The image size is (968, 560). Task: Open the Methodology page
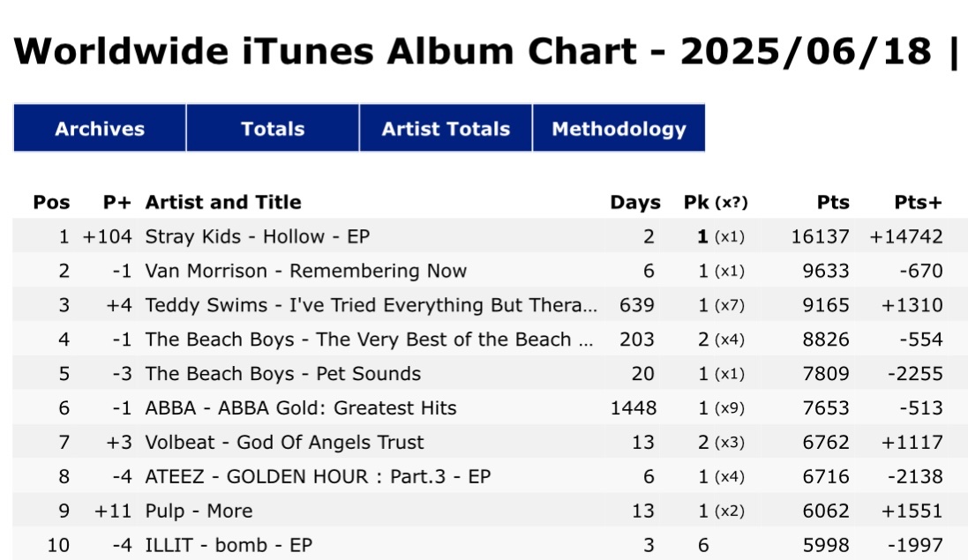coord(619,128)
